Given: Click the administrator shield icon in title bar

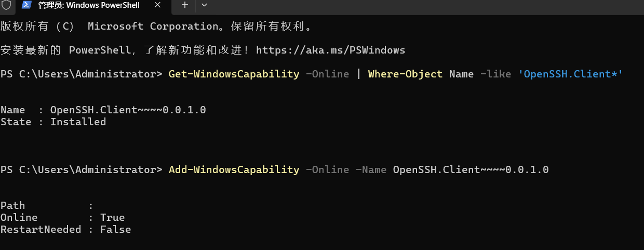Looking at the screenshot, I should (x=6, y=5).
